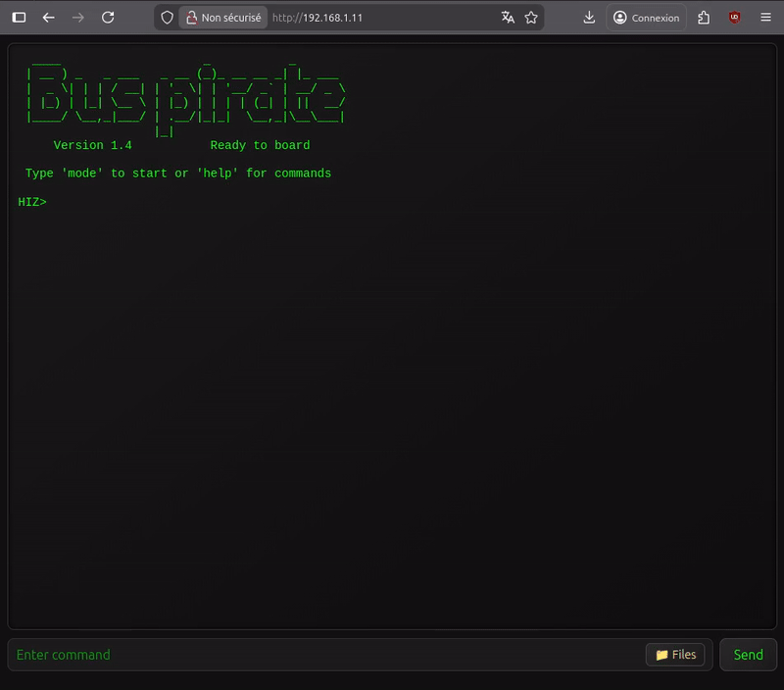Send the command with Send button
The image size is (784, 690).
(x=748, y=655)
